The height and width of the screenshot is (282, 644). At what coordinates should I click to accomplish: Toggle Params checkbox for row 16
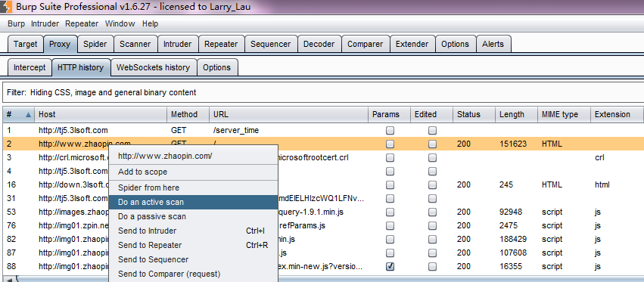click(x=390, y=184)
